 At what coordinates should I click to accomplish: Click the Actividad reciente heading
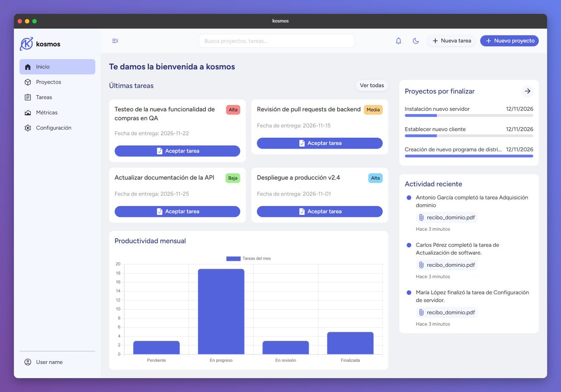(433, 184)
